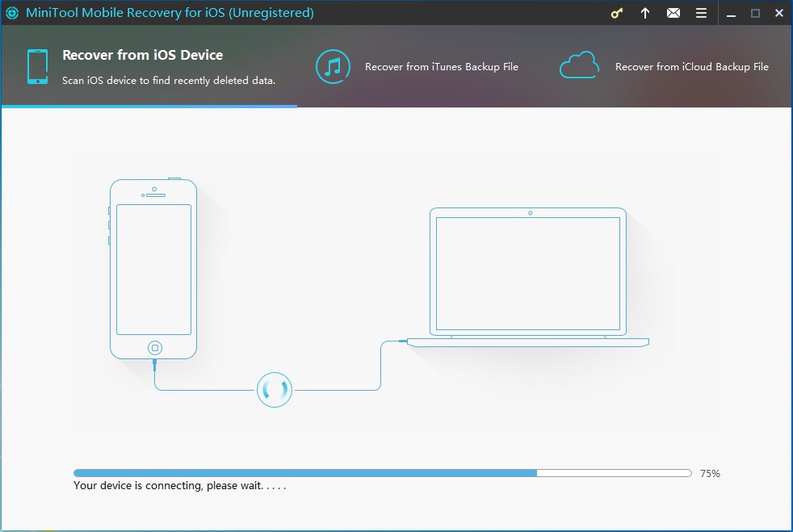
Task: Open the hamburger menu in title bar
Action: 701,13
